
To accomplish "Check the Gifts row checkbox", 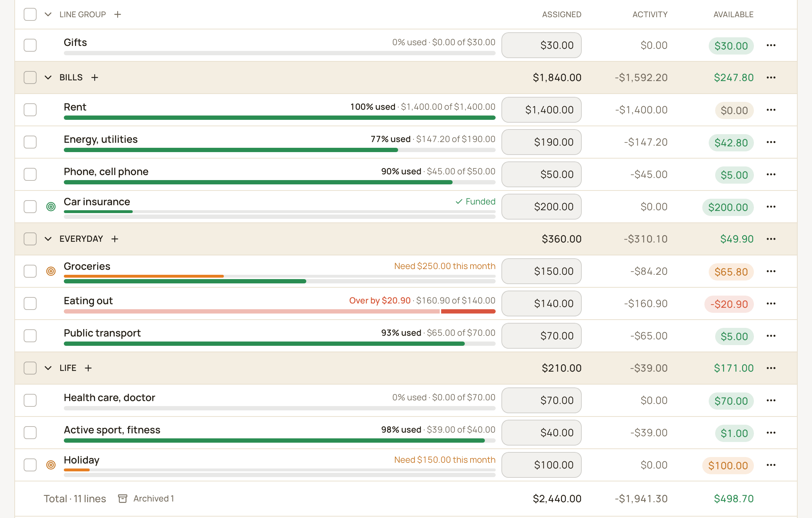I will click(x=30, y=45).
